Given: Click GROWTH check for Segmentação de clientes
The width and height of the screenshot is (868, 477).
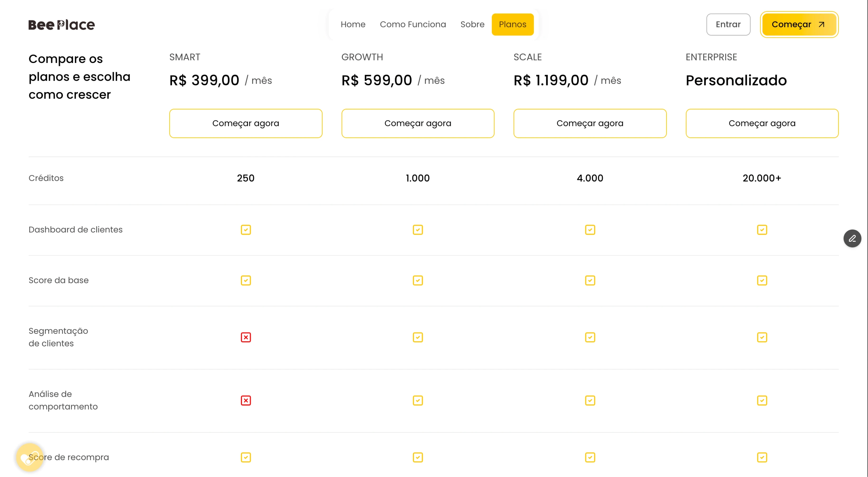Looking at the screenshot, I should coord(418,337).
